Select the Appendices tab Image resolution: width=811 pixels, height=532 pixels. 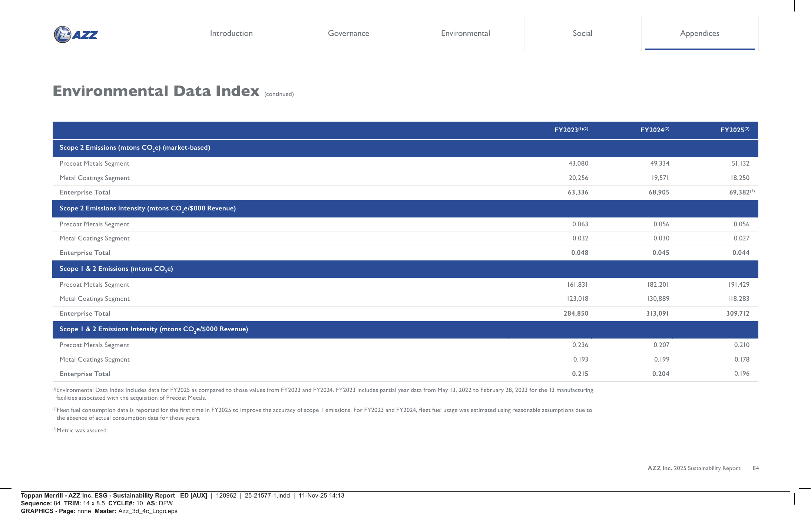700,33
